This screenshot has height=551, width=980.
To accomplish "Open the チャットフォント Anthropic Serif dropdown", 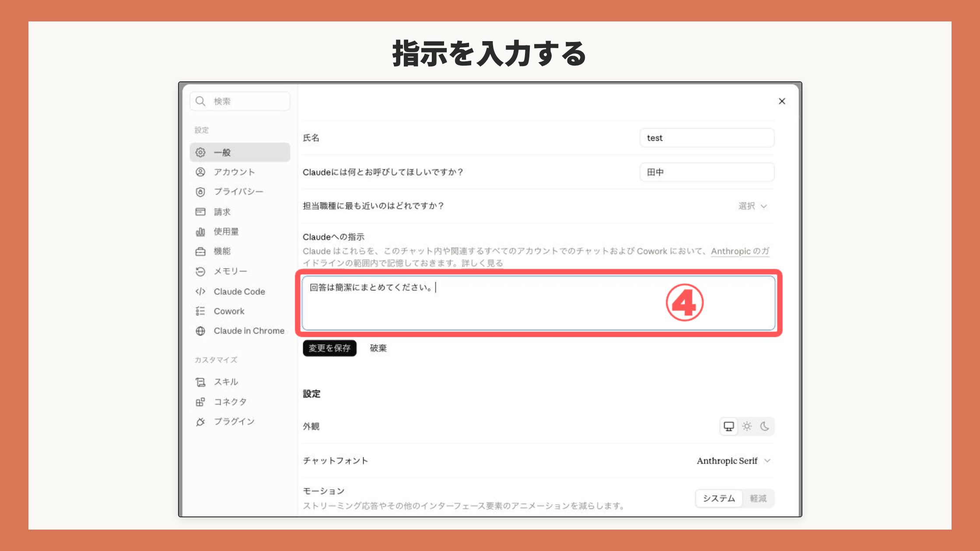I will coord(734,461).
